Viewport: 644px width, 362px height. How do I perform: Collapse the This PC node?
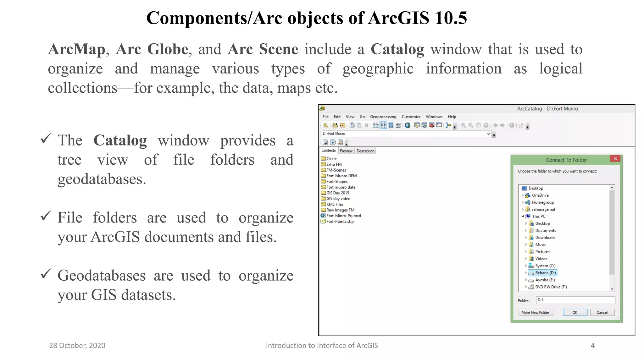pyautogui.click(x=523, y=217)
